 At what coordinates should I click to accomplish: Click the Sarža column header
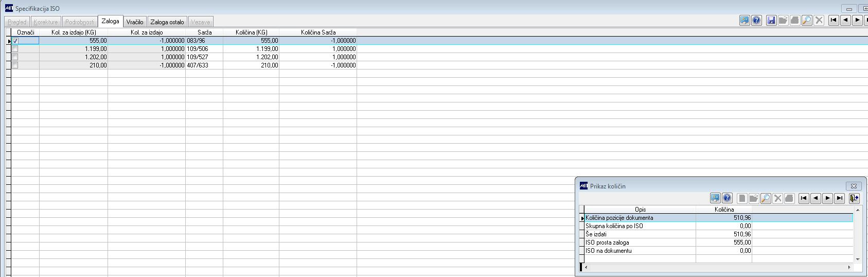coord(204,32)
